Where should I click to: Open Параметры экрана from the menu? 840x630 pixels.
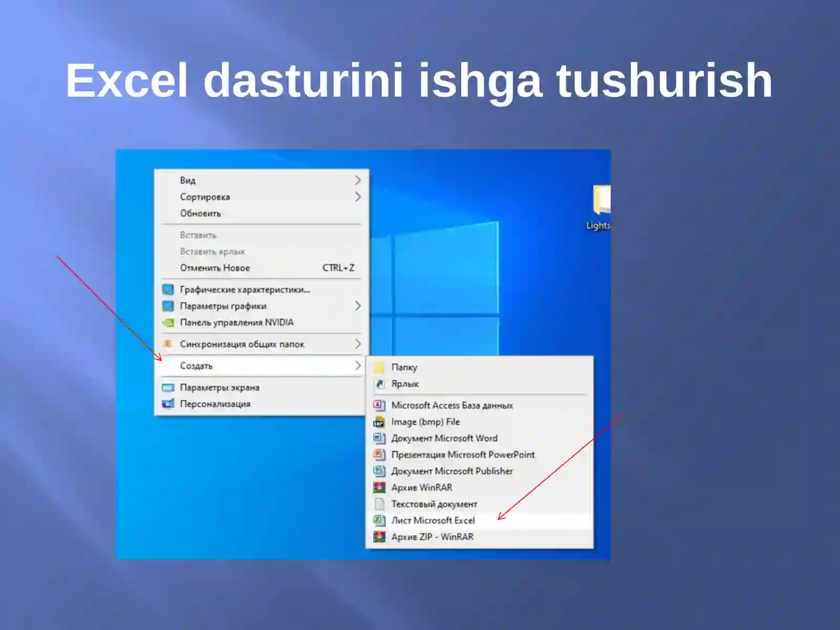click(261, 387)
